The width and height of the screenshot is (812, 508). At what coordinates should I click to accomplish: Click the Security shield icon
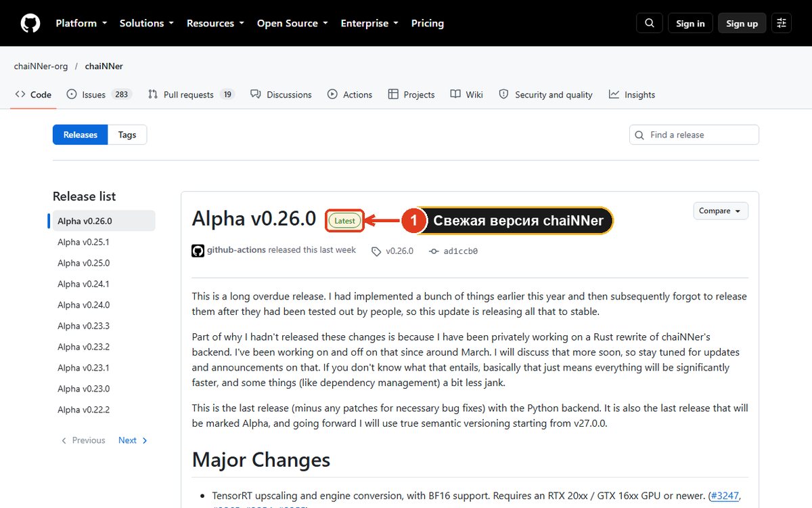click(x=503, y=94)
